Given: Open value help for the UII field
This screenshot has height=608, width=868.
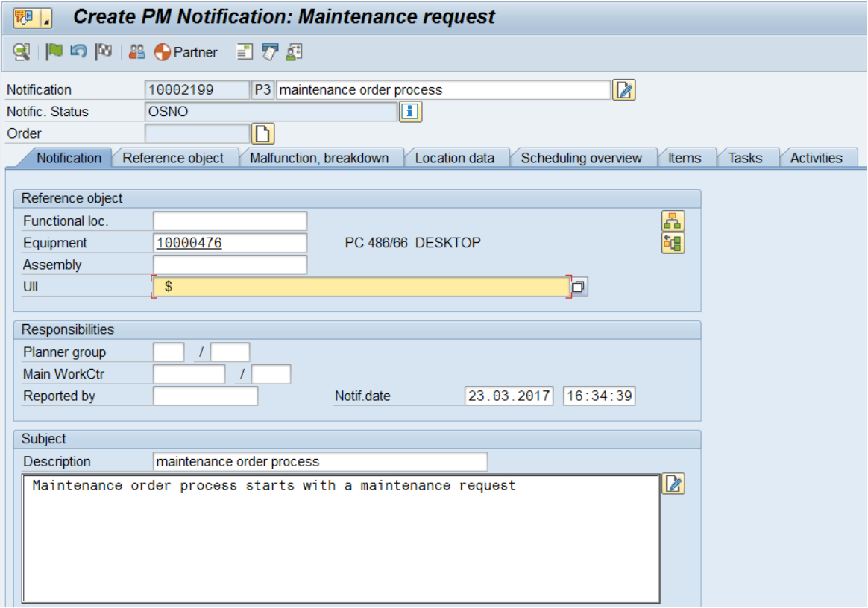Looking at the screenshot, I should [x=579, y=286].
